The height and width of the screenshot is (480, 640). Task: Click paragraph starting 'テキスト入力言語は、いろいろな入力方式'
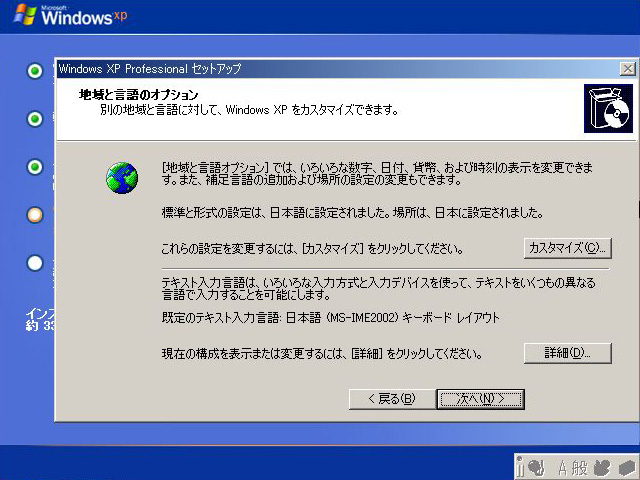coord(379,288)
